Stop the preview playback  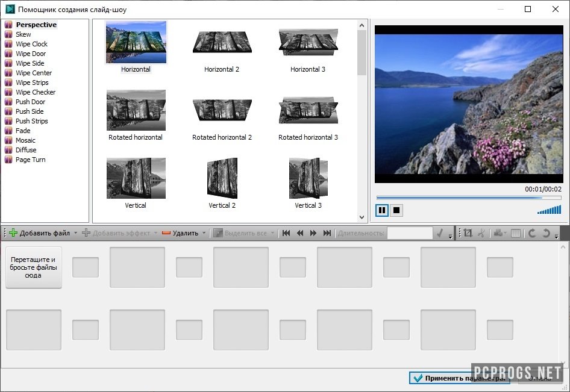tap(396, 210)
